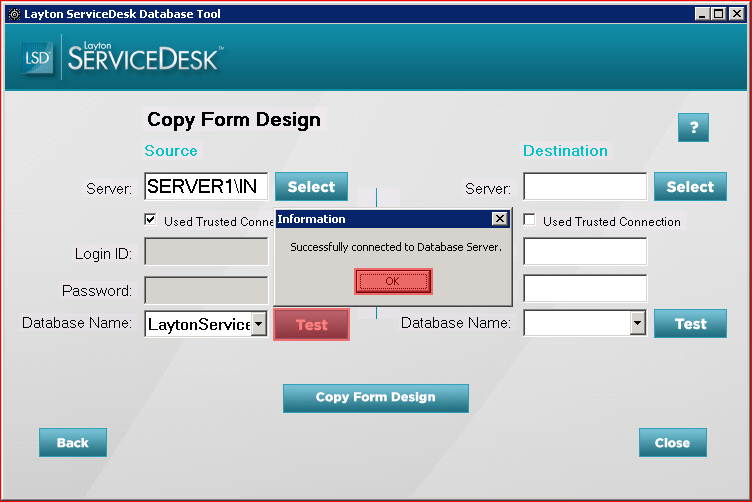The image size is (752, 502).
Task: Go Back to the previous screen
Action: (x=73, y=443)
